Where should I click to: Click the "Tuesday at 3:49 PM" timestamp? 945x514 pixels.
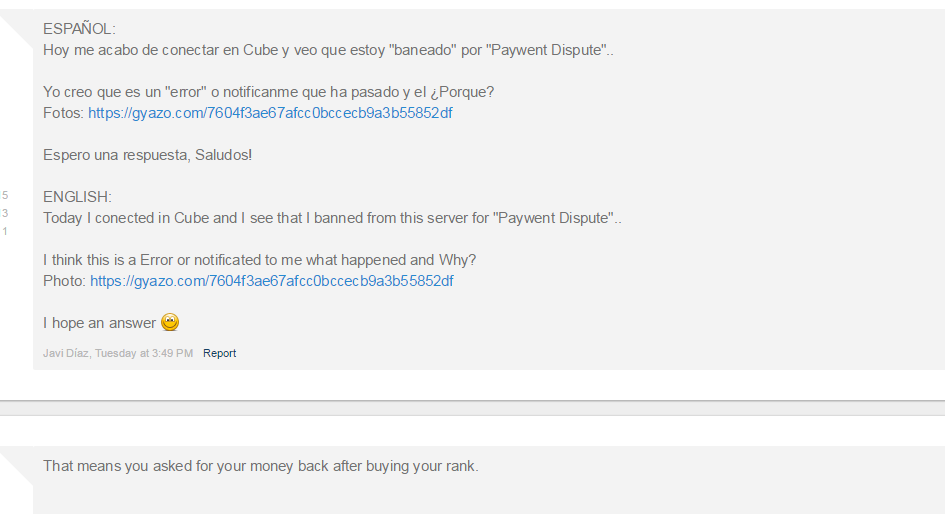144,353
